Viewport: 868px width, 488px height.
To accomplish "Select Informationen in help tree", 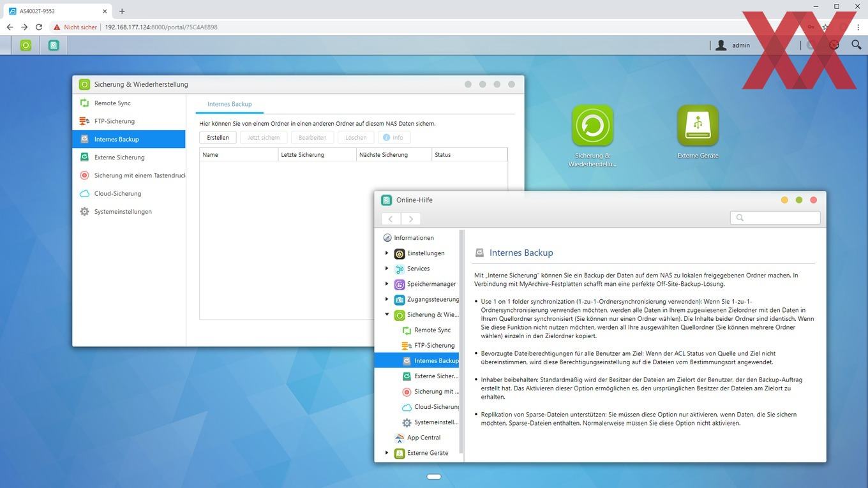I will pyautogui.click(x=414, y=237).
